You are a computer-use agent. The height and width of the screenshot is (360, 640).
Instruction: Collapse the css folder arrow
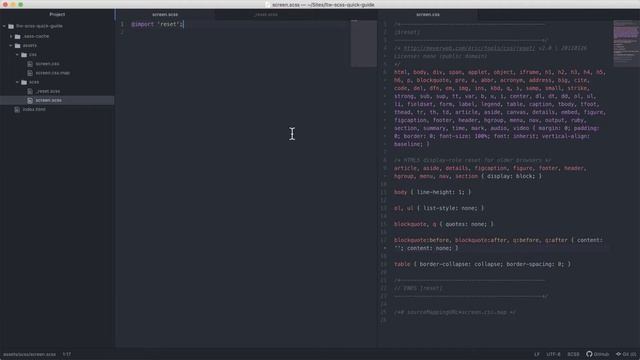[18, 54]
